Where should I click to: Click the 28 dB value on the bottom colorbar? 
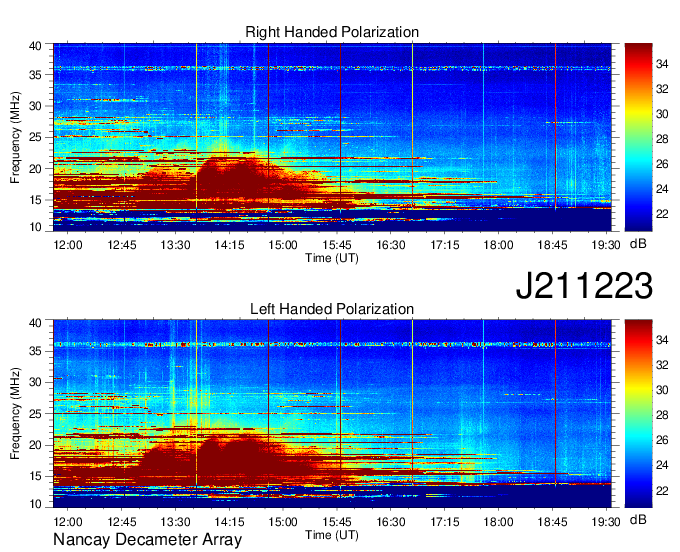click(662, 415)
